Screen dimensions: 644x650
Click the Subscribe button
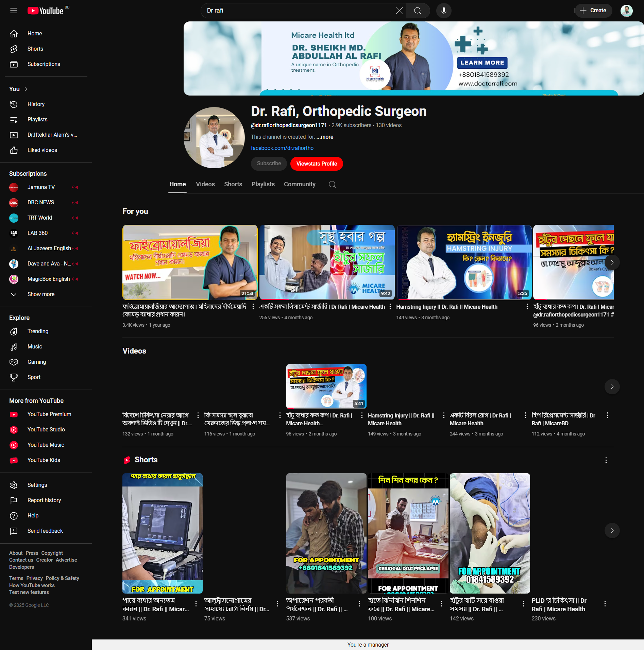point(269,164)
